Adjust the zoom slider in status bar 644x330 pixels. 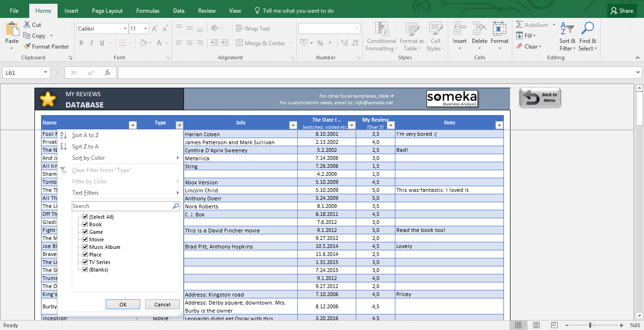590,325
